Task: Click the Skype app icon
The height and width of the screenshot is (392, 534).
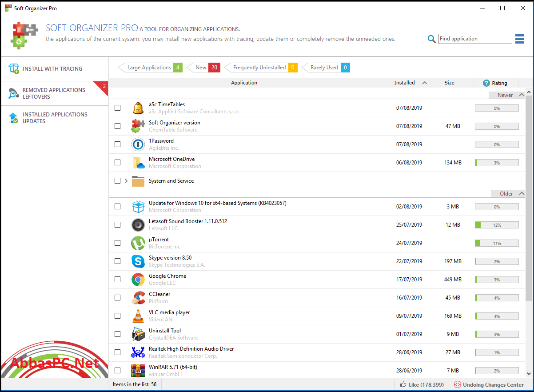Action: pyautogui.click(x=138, y=261)
